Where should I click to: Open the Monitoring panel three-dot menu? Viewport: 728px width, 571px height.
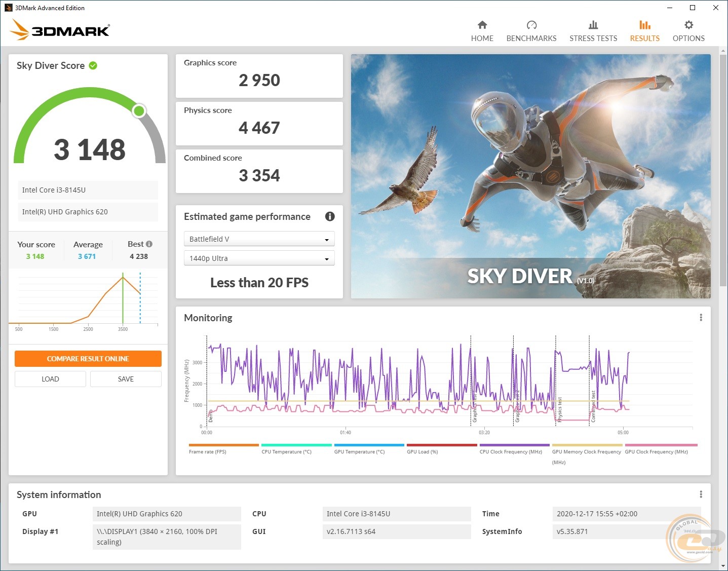701,318
